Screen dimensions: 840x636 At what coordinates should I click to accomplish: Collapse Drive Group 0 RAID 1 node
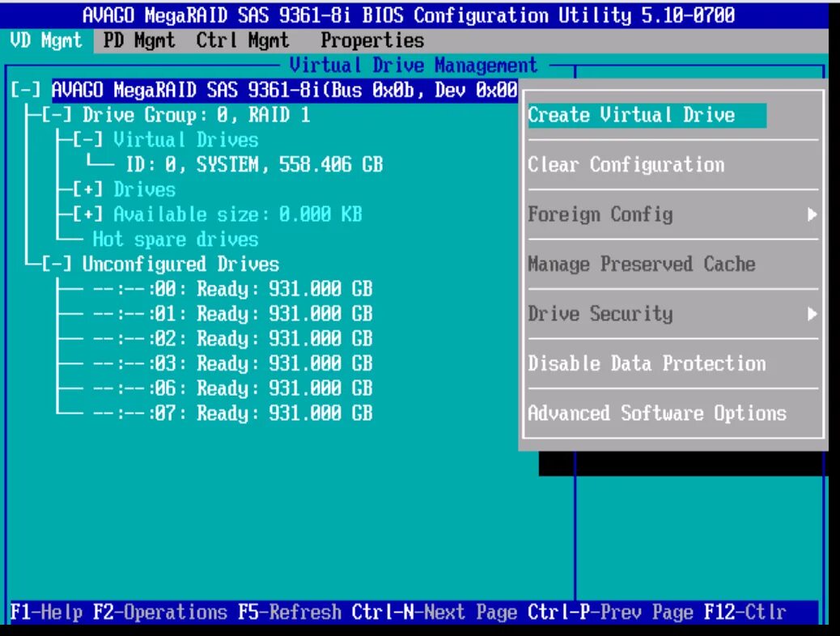point(57,115)
